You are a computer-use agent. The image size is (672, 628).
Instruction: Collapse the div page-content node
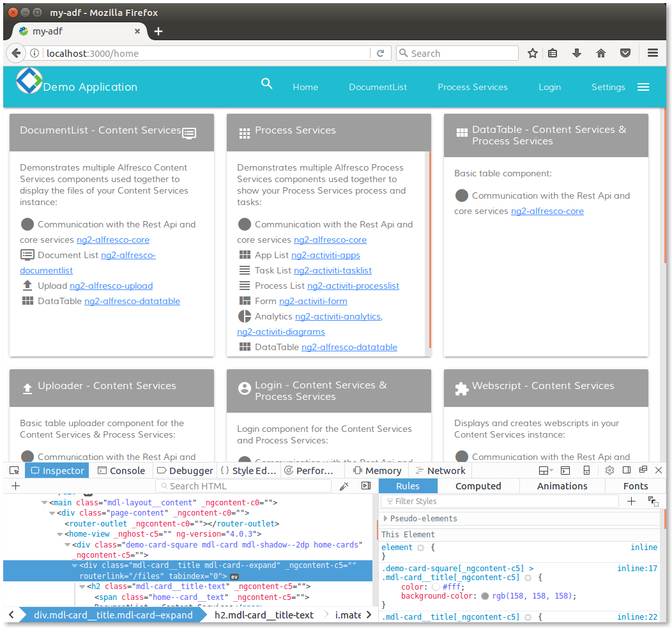(x=52, y=513)
